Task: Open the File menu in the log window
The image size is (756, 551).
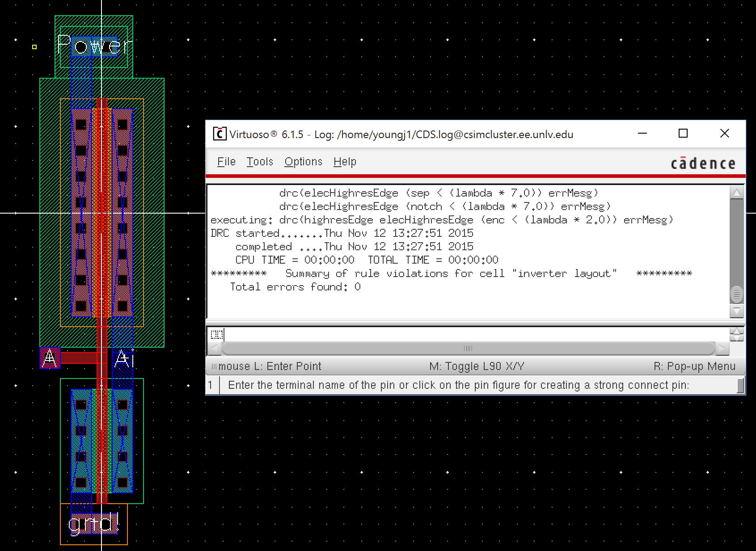Action: point(226,161)
